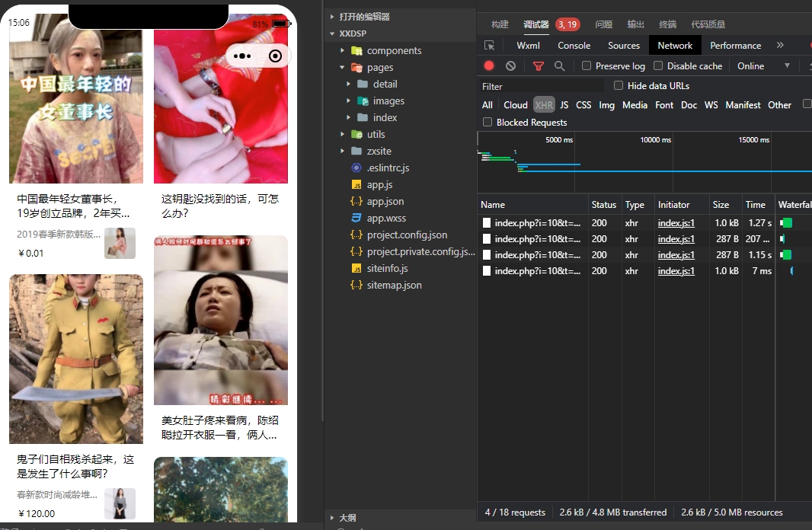Expand the 大纲 outline section
The image size is (812, 530).
pyautogui.click(x=332, y=518)
